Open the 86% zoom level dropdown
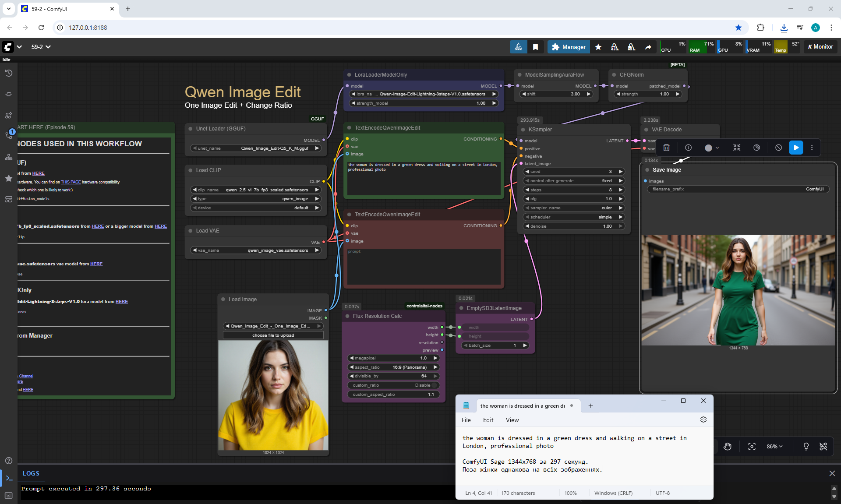841x504 pixels. click(774, 447)
